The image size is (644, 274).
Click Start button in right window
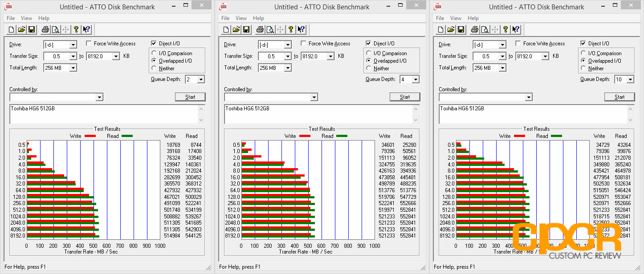[620, 97]
